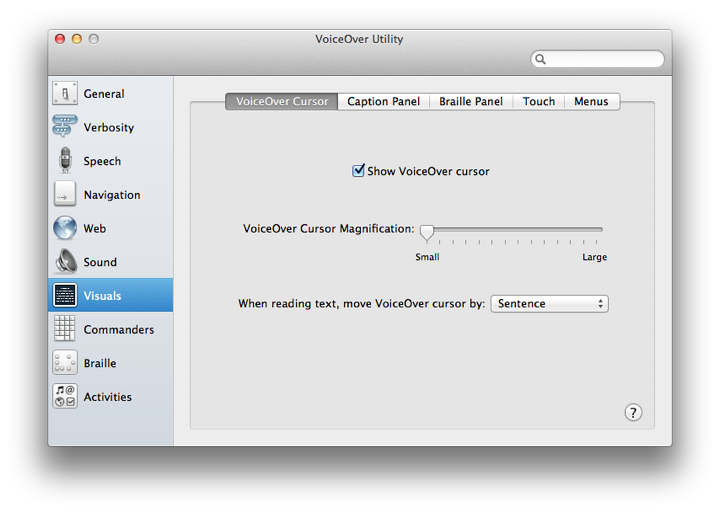This screenshot has height=513, width=720.
Task: Choose the Navigation arrow icon
Action: click(x=65, y=194)
